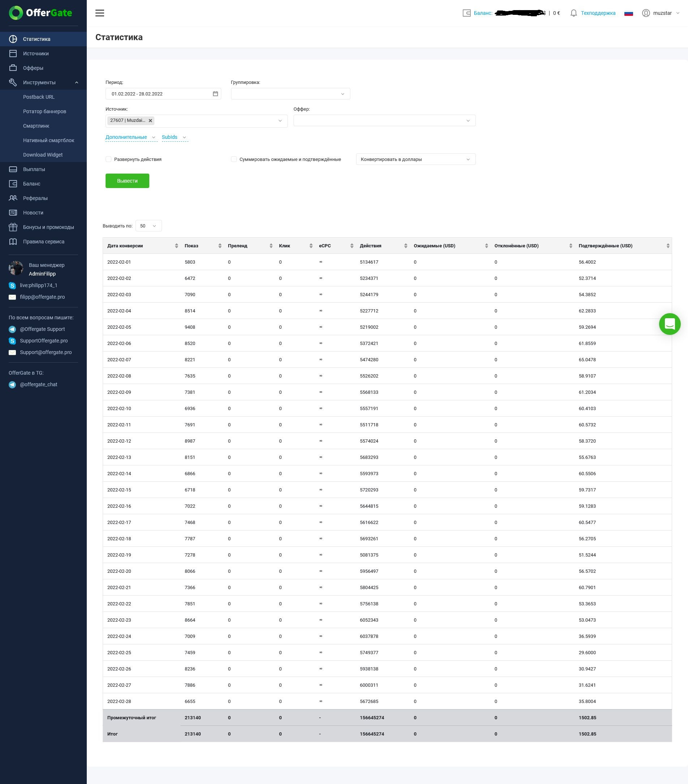Click 65.0478 in the 2022-02-07 row

[x=587, y=360]
